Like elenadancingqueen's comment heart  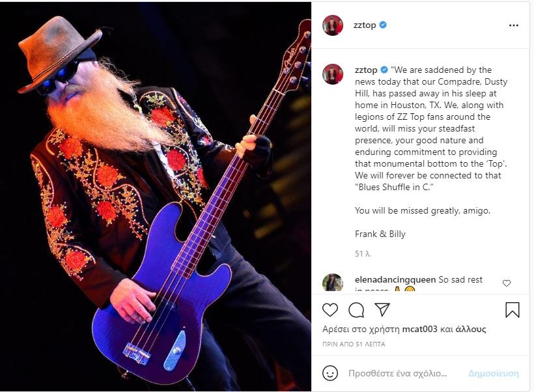(x=507, y=283)
